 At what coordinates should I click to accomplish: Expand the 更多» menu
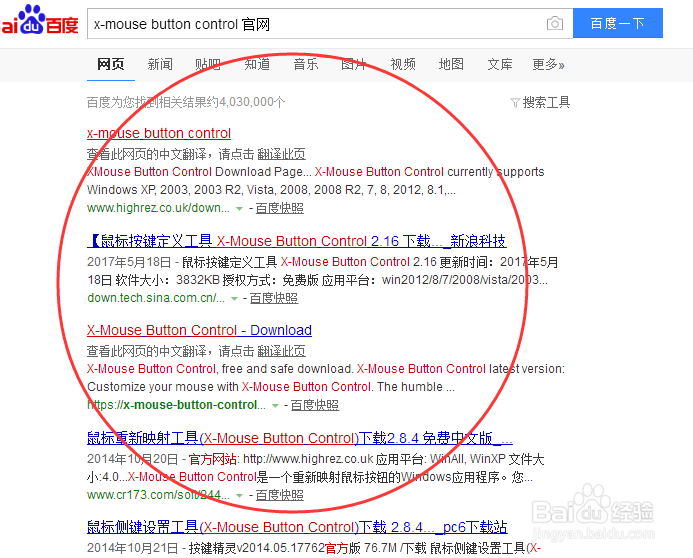pyautogui.click(x=548, y=65)
